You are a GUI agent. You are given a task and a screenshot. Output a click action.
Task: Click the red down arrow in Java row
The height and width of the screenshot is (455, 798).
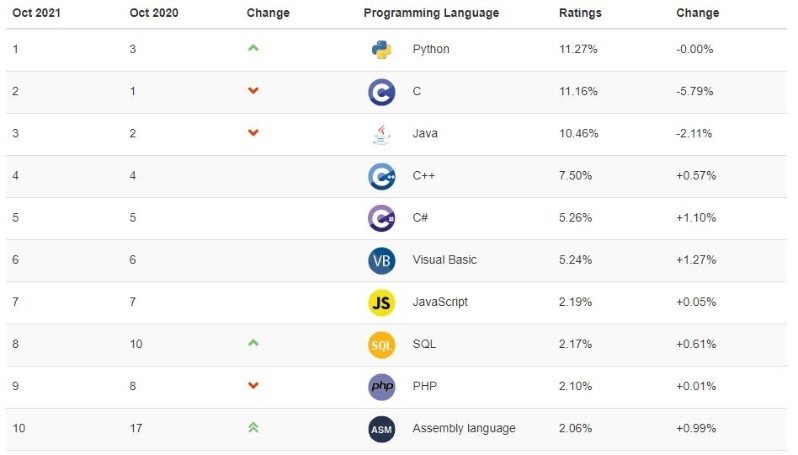point(253,133)
